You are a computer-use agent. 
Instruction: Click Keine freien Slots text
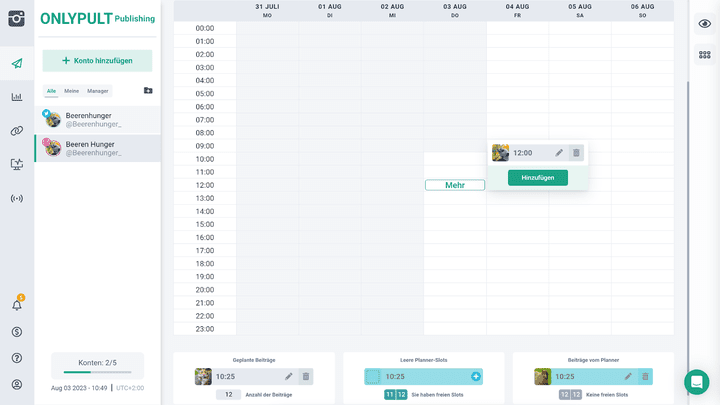607,395
